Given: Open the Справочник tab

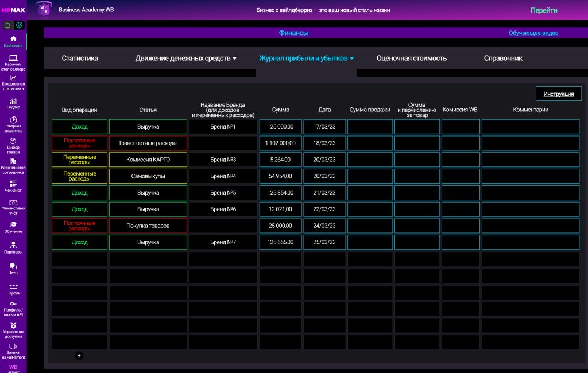Looking at the screenshot, I should point(503,59).
